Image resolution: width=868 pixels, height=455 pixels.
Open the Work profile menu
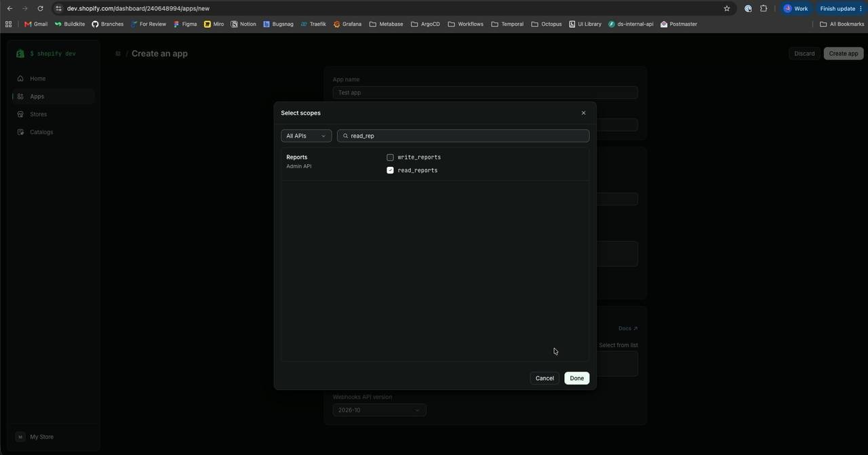coord(796,9)
